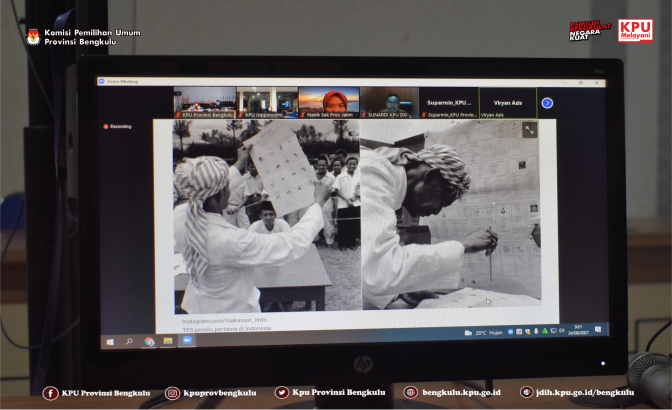This screenshot has width=672, height=410.
Task: Open File Explorer from the taskbar
Action: pyautogui.click(x=168, y=341)
